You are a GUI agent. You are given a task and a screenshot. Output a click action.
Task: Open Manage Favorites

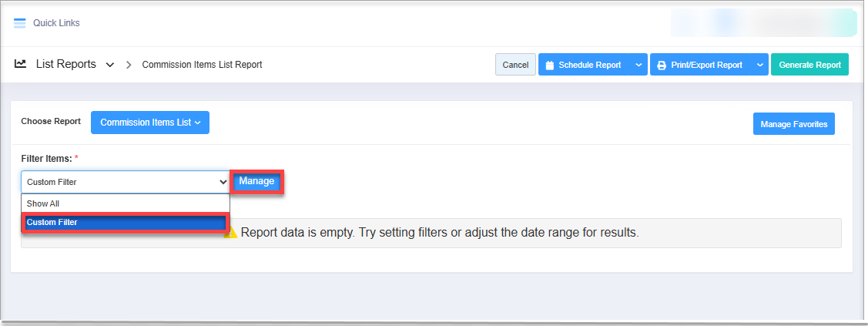click(794, 124)
